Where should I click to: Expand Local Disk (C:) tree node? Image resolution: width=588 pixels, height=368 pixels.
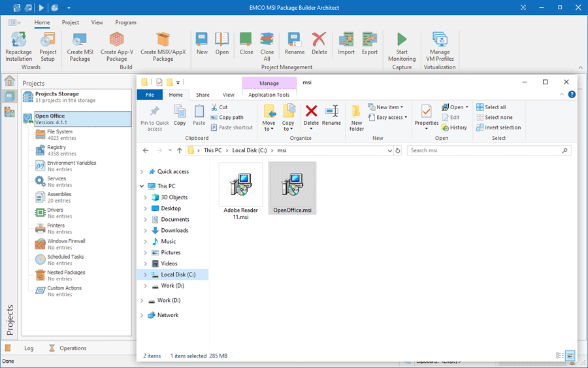(146, 275)
